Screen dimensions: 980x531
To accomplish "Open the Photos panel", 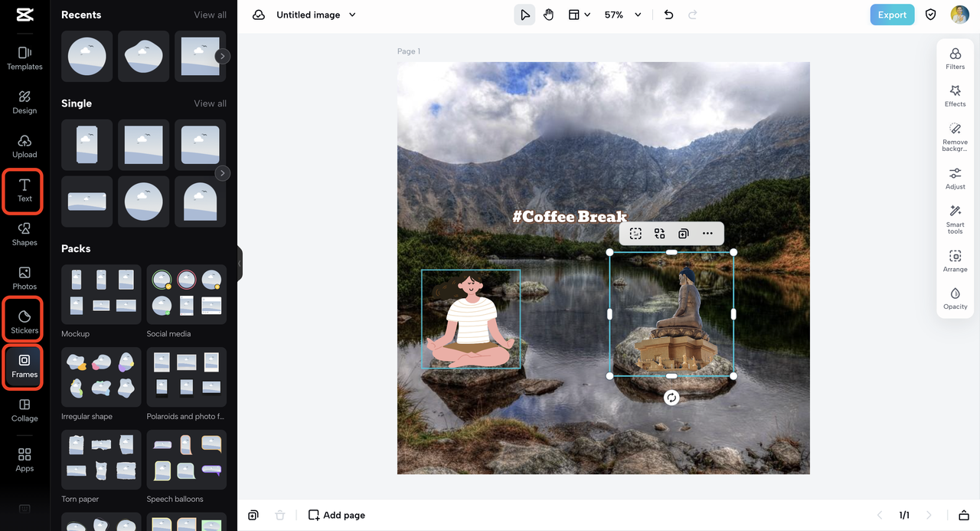I will pos(24,278).
